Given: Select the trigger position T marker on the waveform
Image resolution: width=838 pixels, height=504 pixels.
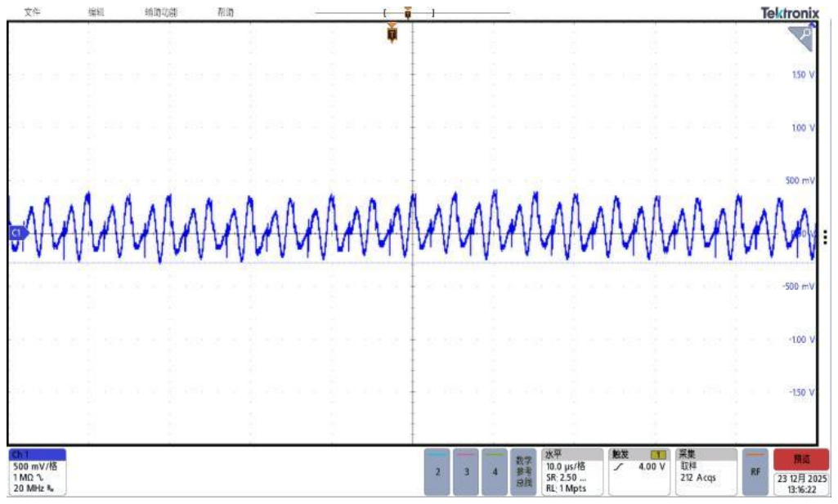Looking at the screenshot, I should (392, 34).
